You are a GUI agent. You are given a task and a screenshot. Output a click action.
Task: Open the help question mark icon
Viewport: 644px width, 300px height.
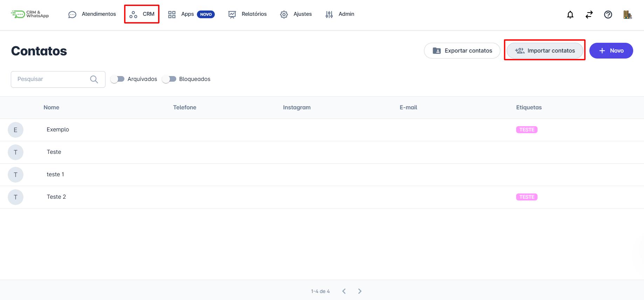(608, 14)
